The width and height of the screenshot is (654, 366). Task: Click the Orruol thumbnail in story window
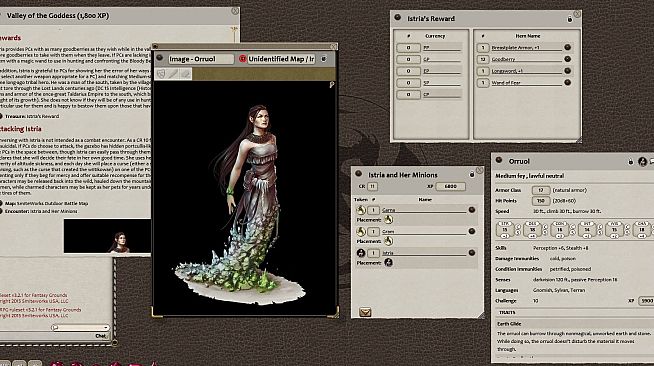[107, 236]
